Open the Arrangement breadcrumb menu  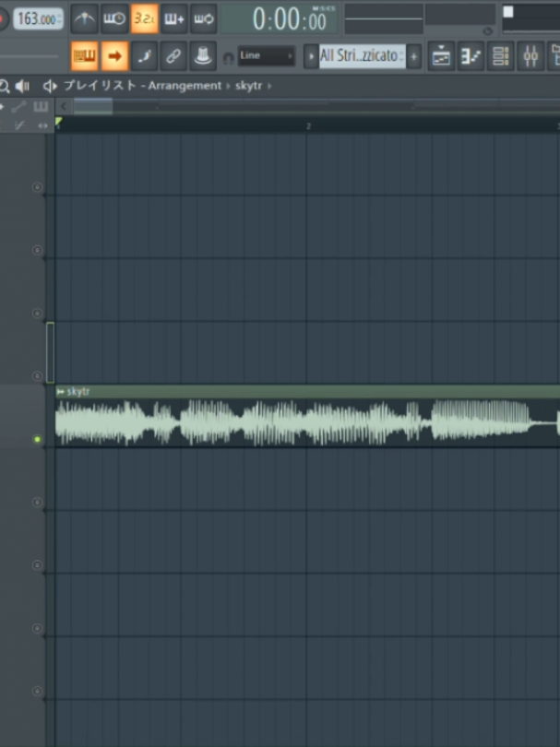[185, 86]
